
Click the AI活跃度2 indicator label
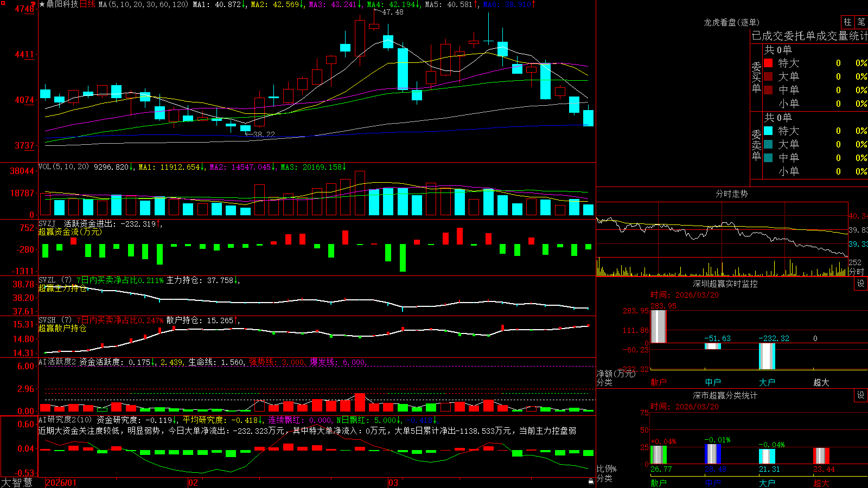pos(58,362)
